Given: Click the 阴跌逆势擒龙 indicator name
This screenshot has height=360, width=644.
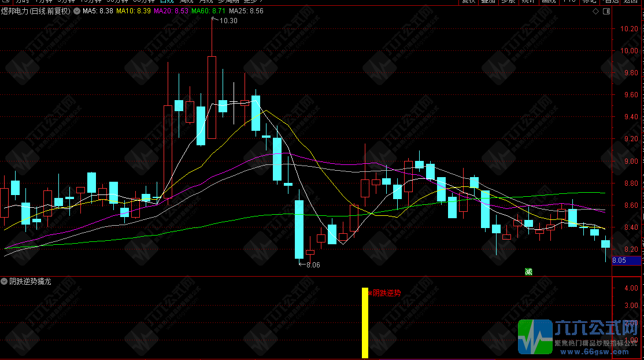Looking at the screenshot, I should pyautogui.click(x=31, y=281).
